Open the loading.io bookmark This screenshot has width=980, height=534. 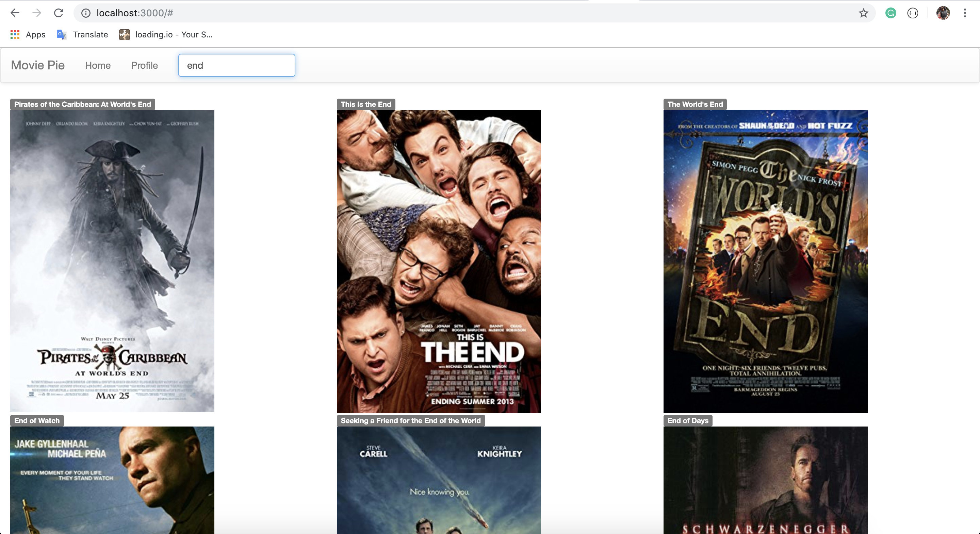click(x=166, y=35)
